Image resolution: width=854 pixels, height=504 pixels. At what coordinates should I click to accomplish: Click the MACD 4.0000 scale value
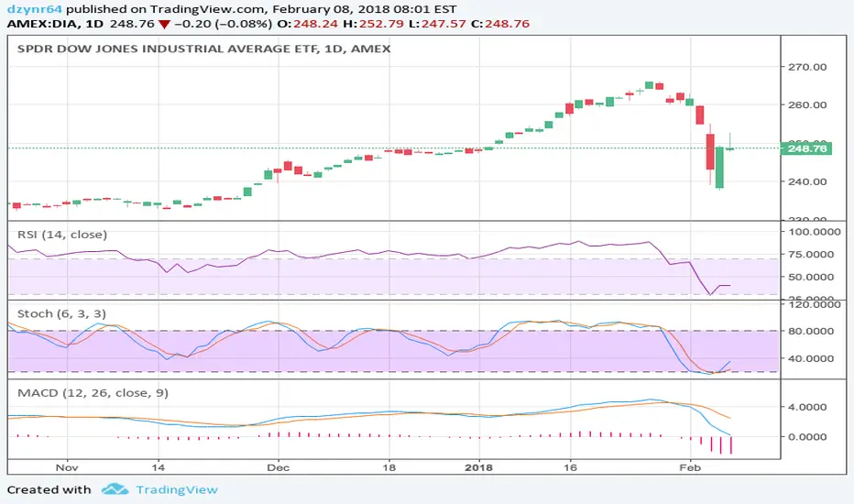coord(807,407)
